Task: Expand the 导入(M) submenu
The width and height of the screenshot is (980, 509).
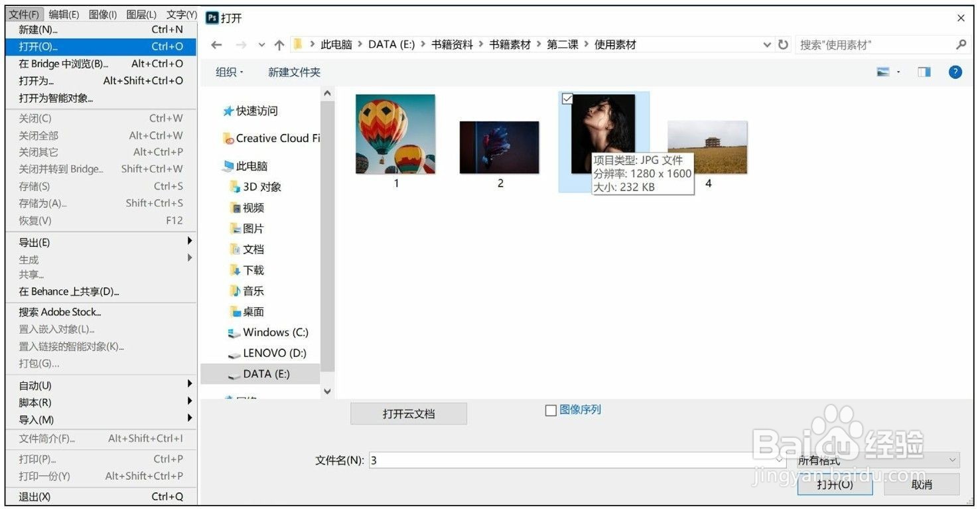Action: (100, 420)
